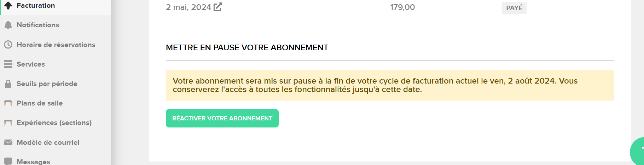The width and height of the screenshot is (644, 165).
Task: Click the speech bubble icon beside Messages
Action: tap(8, 161)
